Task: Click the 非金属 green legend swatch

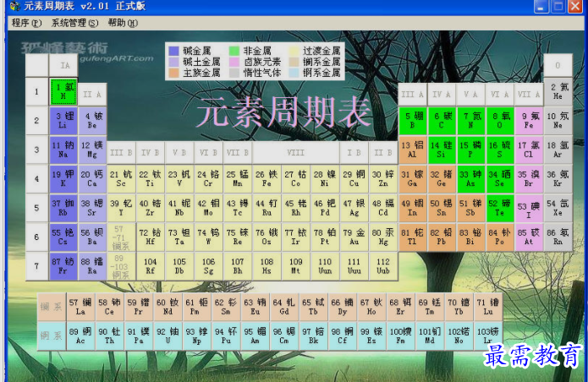Action: click(x=234, y=52)
